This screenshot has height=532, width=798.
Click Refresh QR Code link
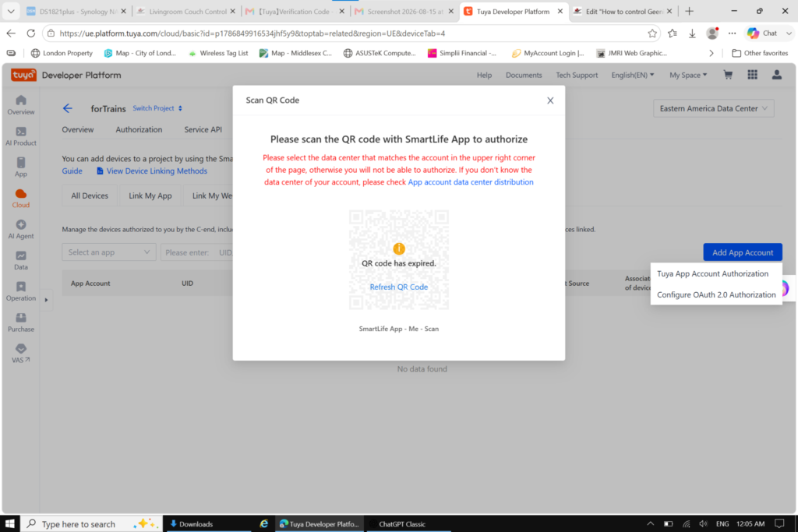point(398,287)
